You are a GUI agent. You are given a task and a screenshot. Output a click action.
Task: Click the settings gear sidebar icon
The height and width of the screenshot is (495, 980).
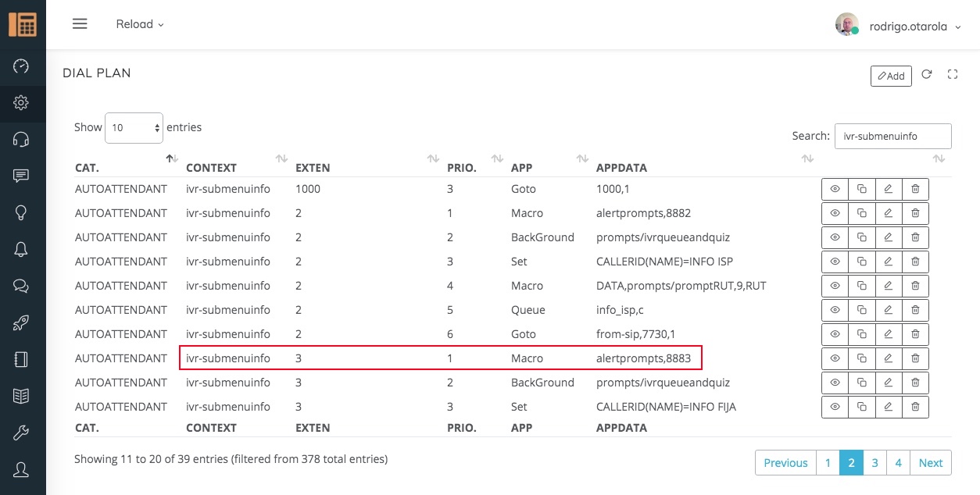coord(22,102)
